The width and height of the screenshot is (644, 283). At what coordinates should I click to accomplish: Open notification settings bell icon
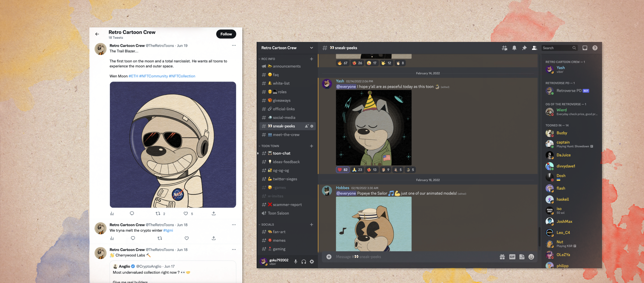[514, 48]
